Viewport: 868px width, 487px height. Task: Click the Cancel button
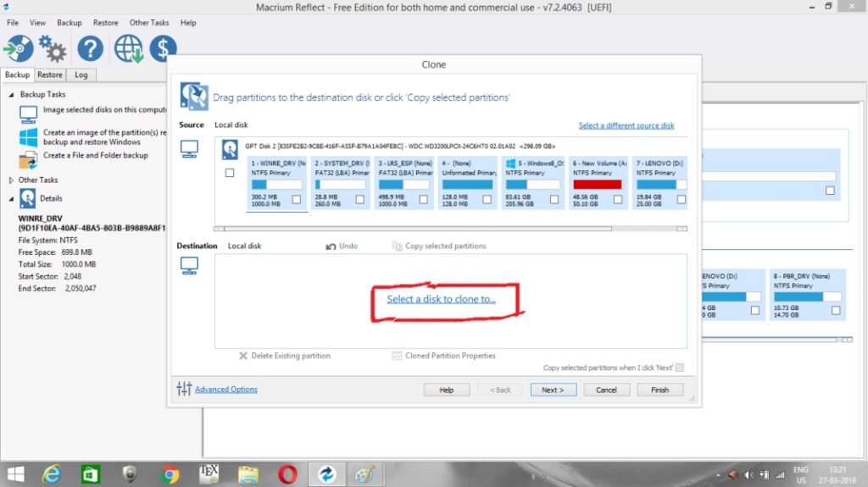606,390
